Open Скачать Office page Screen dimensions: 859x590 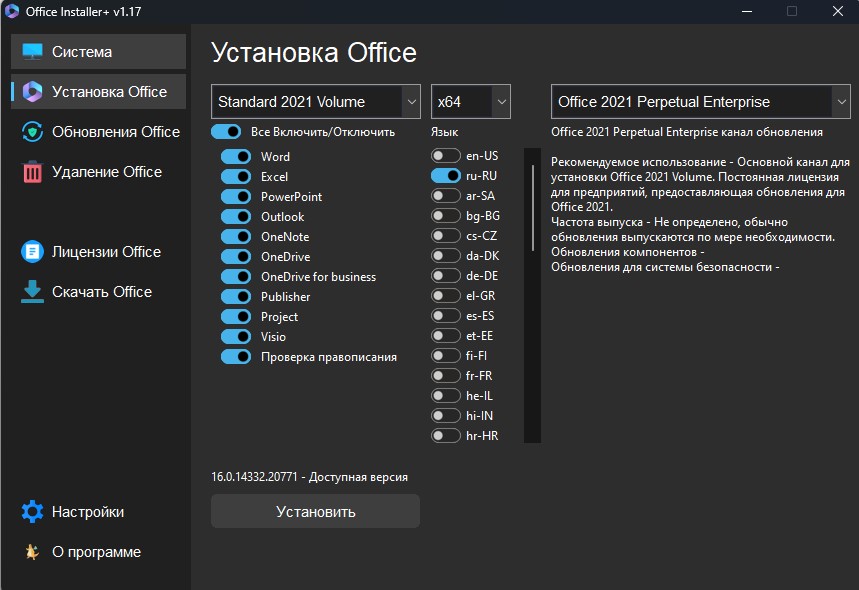99,291
